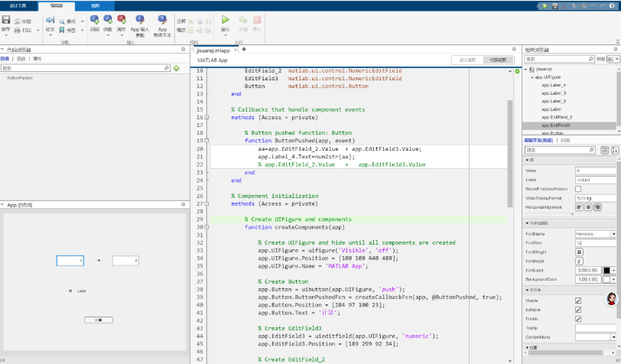Click run icon in title bar toolbar
The width and height of the screenshot is (621, 364).
click(x=545, y=5)
